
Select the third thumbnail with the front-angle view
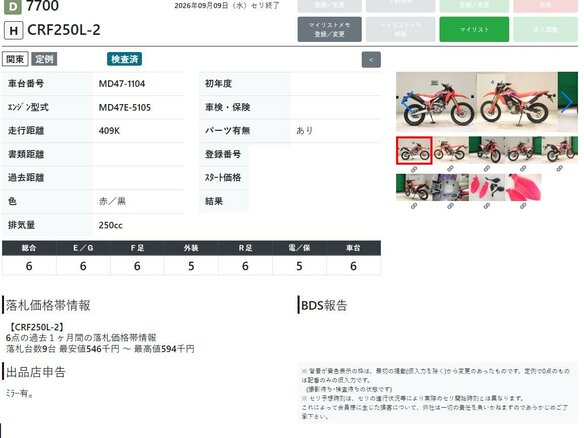(x=487, y=150)
